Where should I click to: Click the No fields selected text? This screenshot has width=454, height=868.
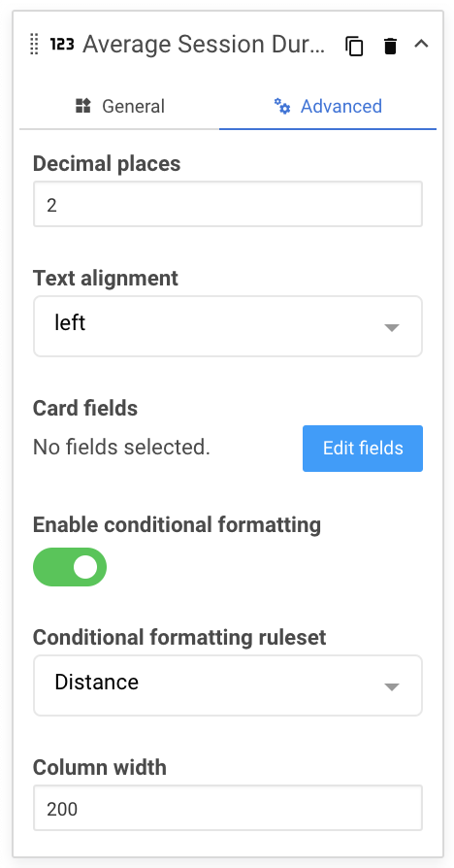click(x=121, y=447)
